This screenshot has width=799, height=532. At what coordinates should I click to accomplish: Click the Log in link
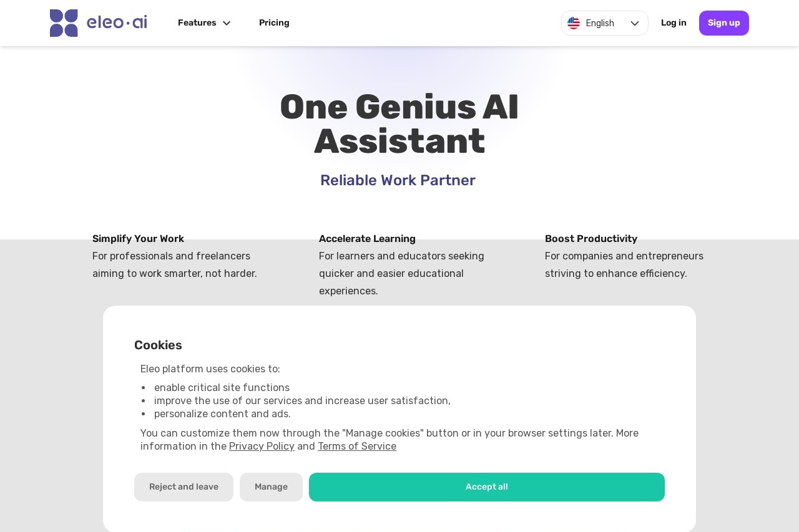point(674,23)
